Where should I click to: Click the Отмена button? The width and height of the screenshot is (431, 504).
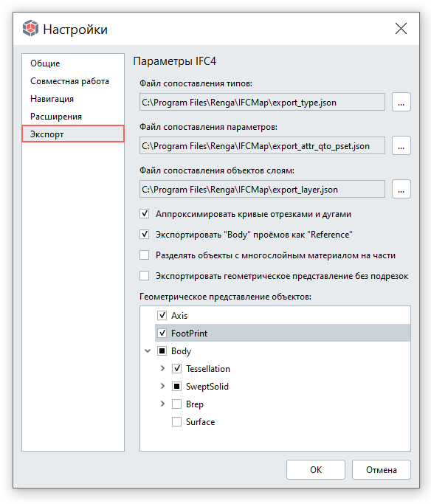coord(381,469)
